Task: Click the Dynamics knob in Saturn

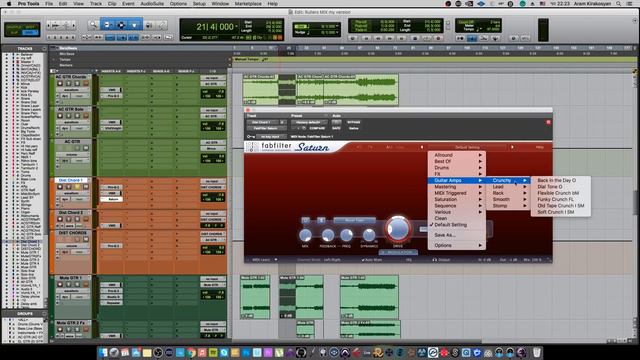Action: pyautogui.click(x=369, y=235)
